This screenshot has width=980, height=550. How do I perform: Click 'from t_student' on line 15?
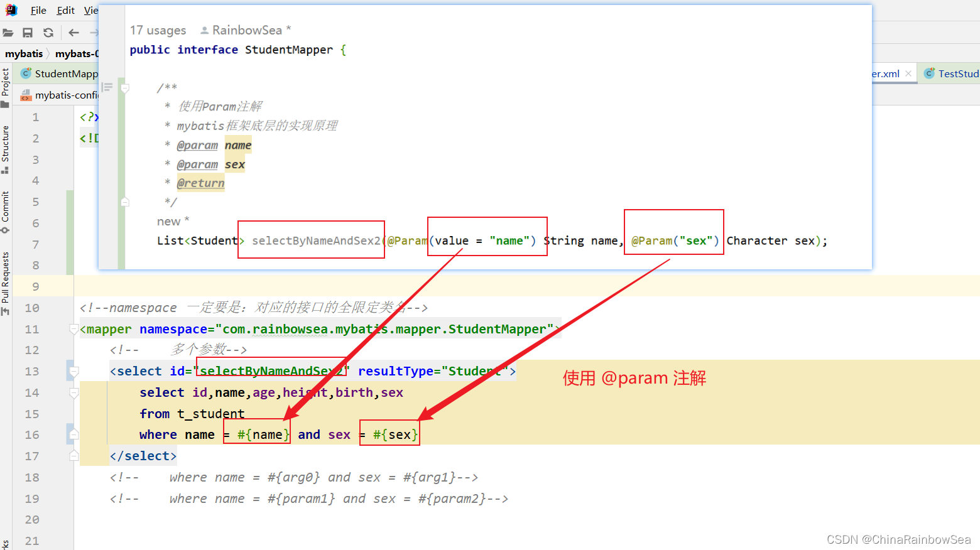[x=192, y=414]
